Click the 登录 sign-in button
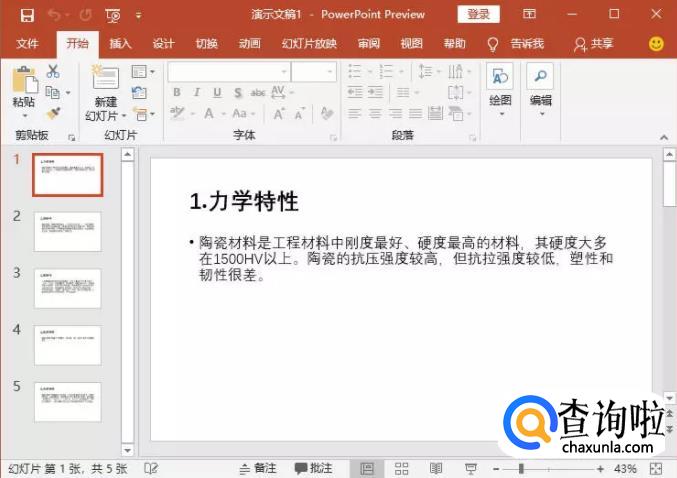Viewport: 677px width, 478px height. click(478, 14)
